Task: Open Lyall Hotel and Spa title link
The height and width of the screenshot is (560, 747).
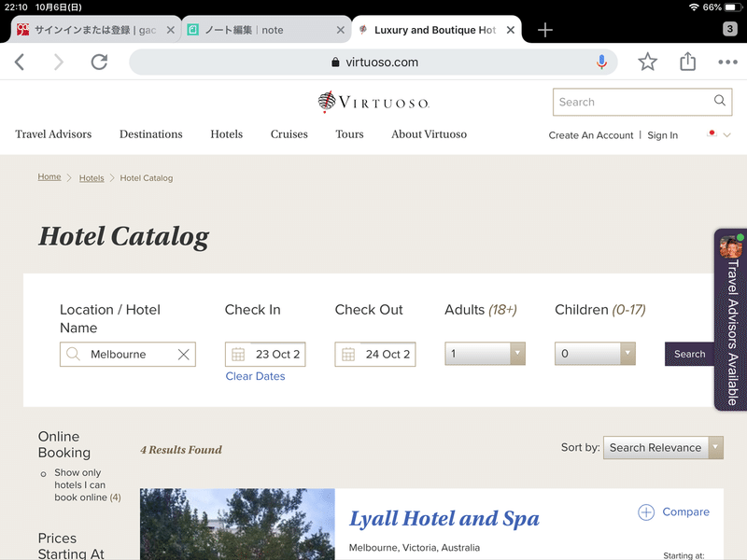Action: 444,519
